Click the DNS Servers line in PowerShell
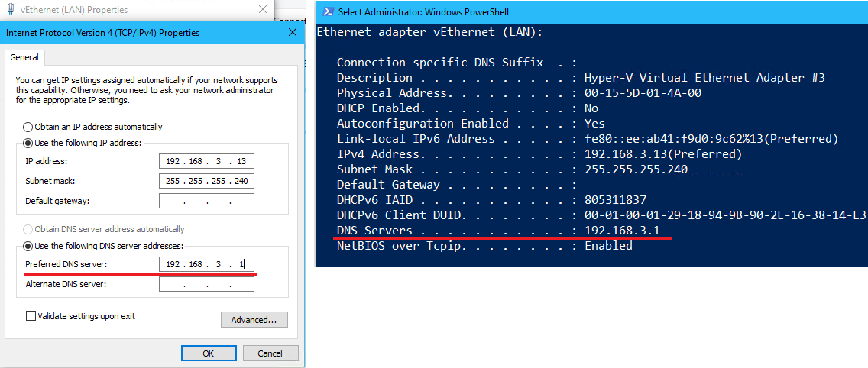868x368 pixels. (498, 231)
